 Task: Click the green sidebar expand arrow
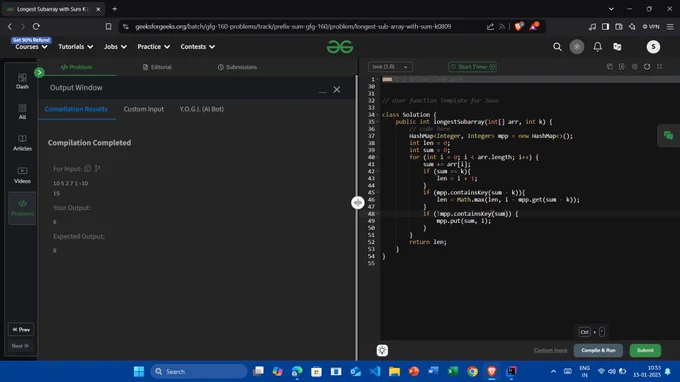click(x=39, y=72)
